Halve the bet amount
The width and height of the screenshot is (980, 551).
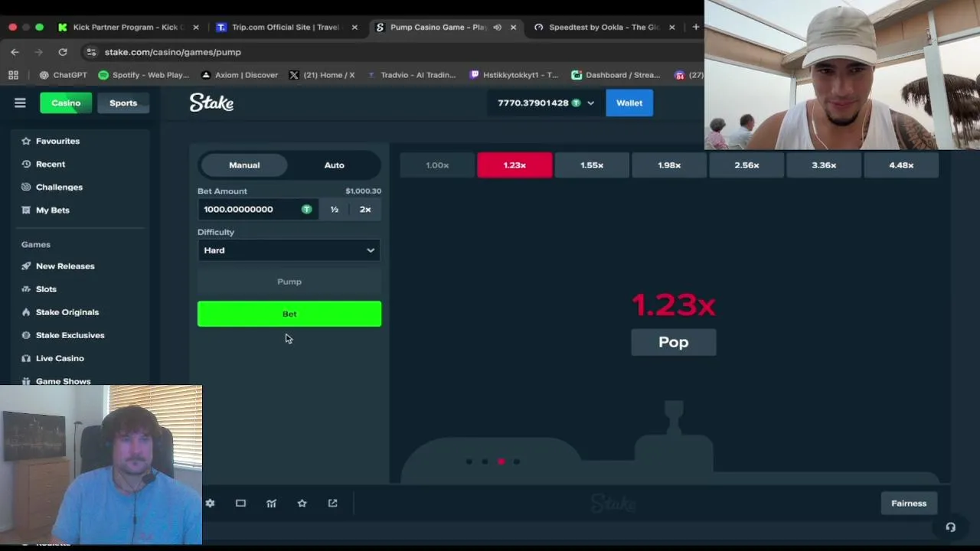(335, 209)
